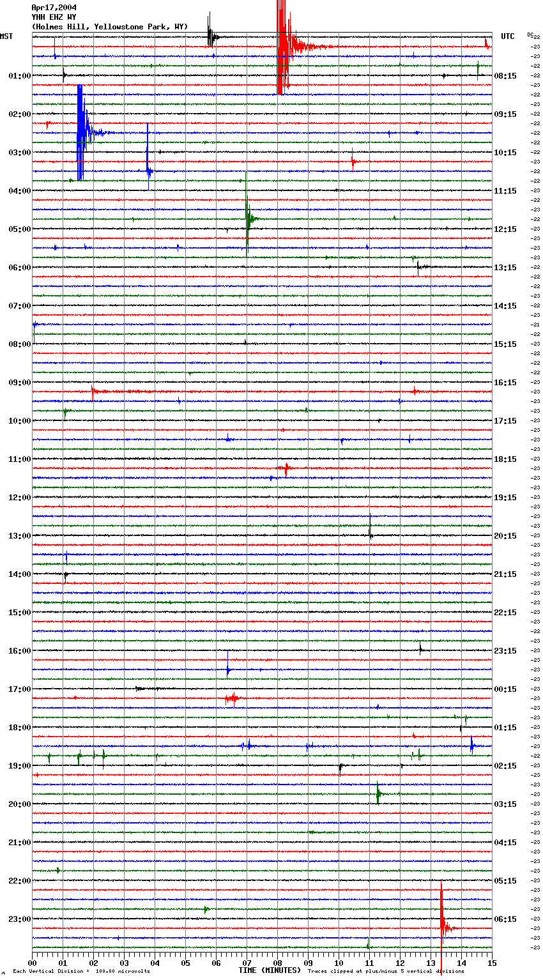Click the -21 value in DC column
Image resolution: width=543 pixels, height=980 pixels.
[536, 325]
